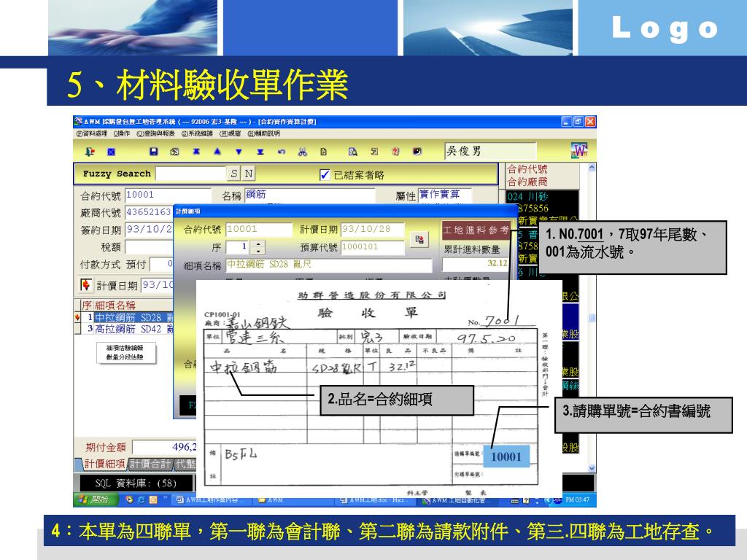Click the scissors cut icon
Viewport: 747px width, 560px height.
point(303,152)
